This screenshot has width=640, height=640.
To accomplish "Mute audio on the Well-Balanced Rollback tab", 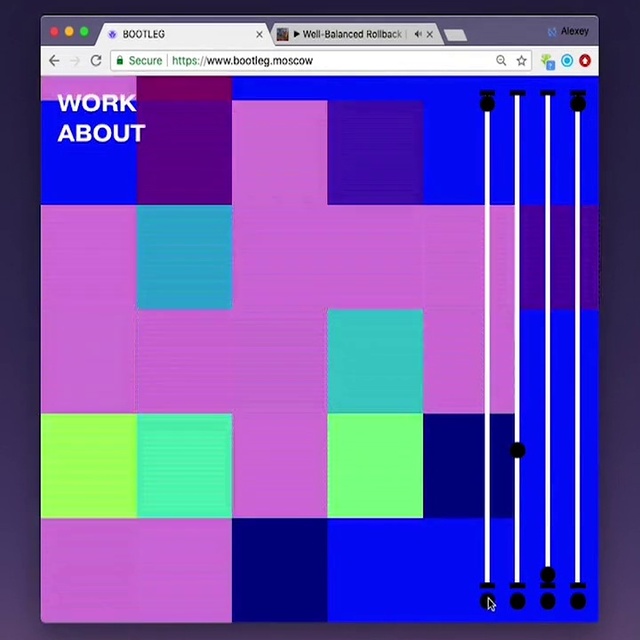I will [418, 34].
